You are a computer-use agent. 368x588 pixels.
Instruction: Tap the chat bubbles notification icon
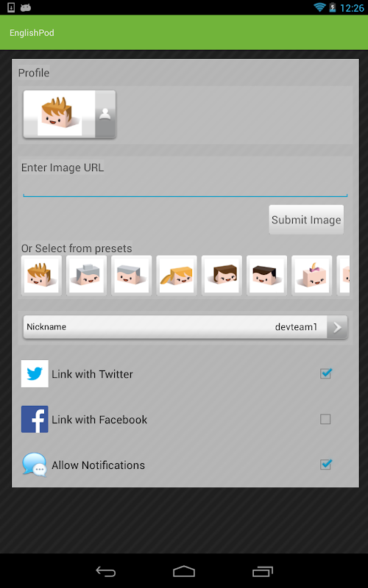coord(35,465)
